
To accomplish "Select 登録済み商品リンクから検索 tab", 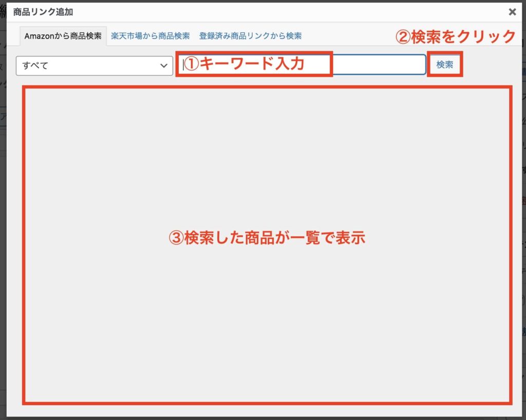I will pyautogui.click(x=250, y=36).
